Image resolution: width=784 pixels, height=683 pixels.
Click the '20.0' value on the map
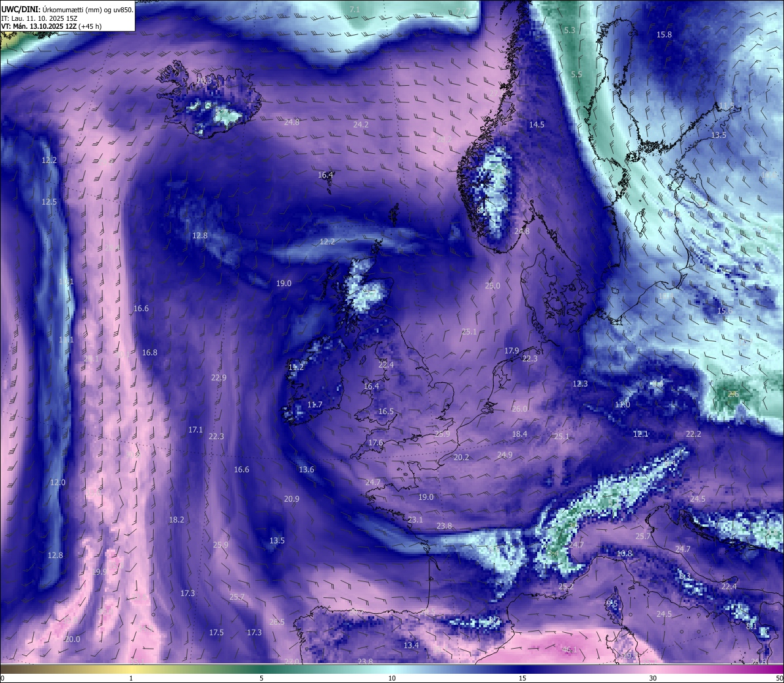coord(72,639)
